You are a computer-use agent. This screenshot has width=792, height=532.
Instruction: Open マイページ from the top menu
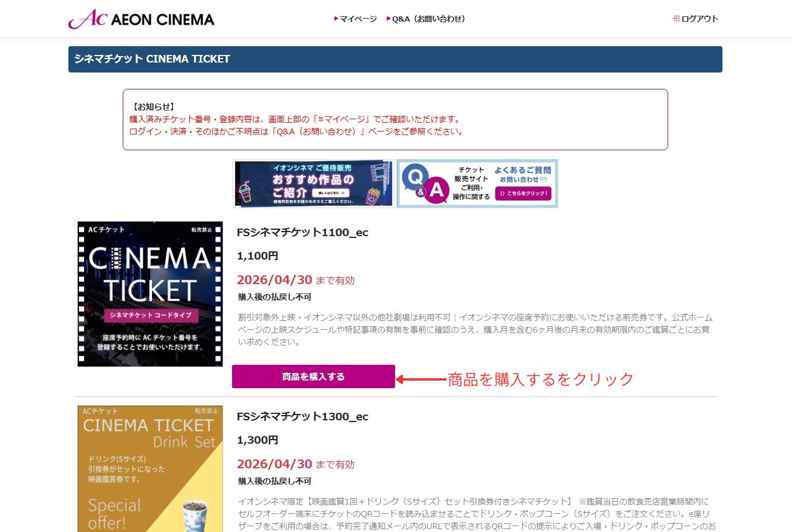click(358, 19)
